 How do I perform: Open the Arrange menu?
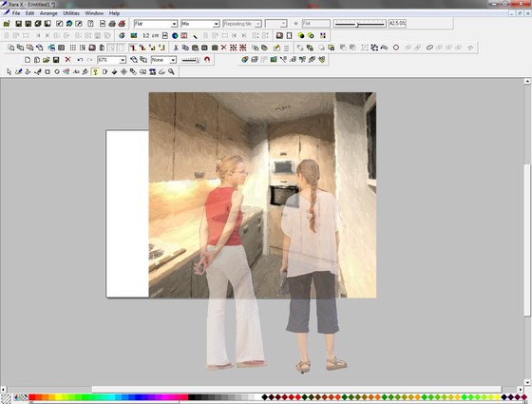click(x=48, y=13)
